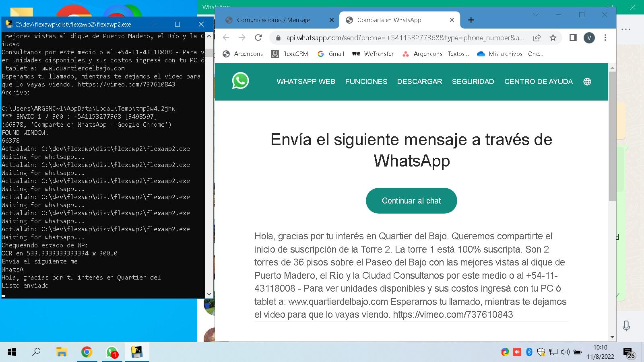644x362 pixels.
Task: Open Chrome tab search chevron
Action: coord(535,15)
